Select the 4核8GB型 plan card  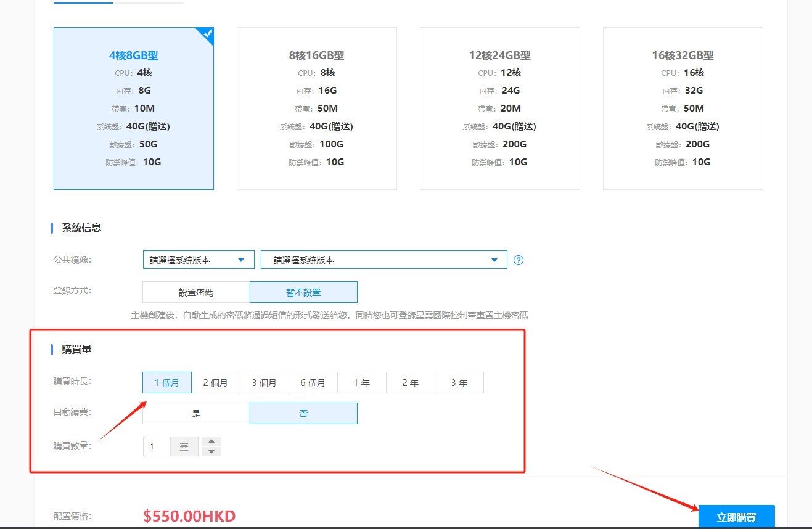pos(134,109)
